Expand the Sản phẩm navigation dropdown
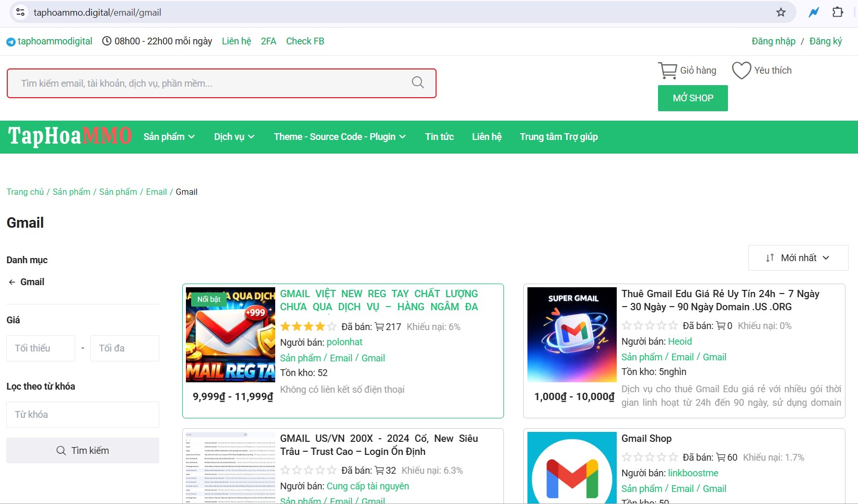The width and height of the screenshot is (858, 504). pyautogui.click(x=169, y=136)
